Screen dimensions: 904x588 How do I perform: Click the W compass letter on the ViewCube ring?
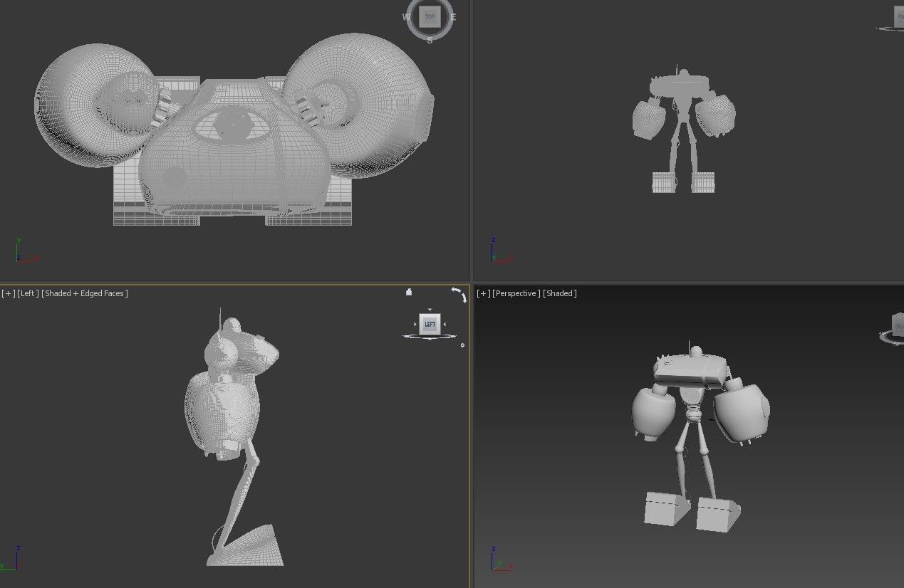tap(407, 17)
